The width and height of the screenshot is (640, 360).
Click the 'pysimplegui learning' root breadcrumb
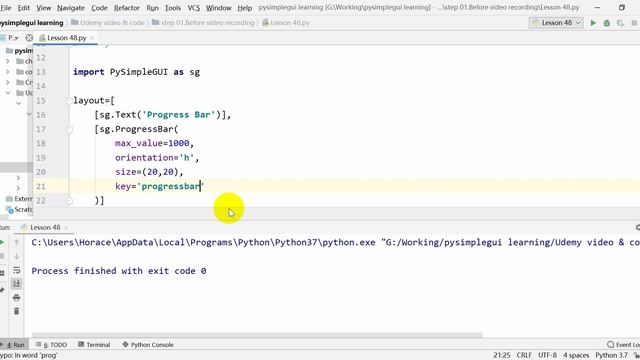coord(32,23)
